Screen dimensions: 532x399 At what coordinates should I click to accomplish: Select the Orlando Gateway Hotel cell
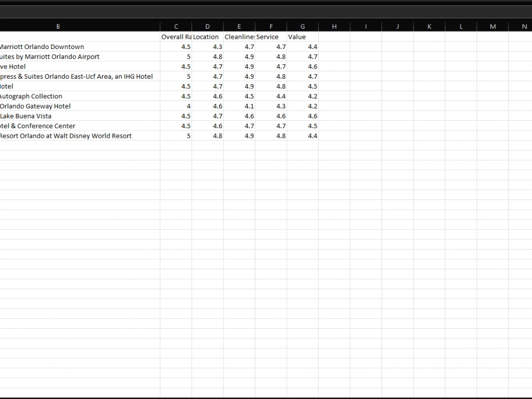[x=80, y=106]
